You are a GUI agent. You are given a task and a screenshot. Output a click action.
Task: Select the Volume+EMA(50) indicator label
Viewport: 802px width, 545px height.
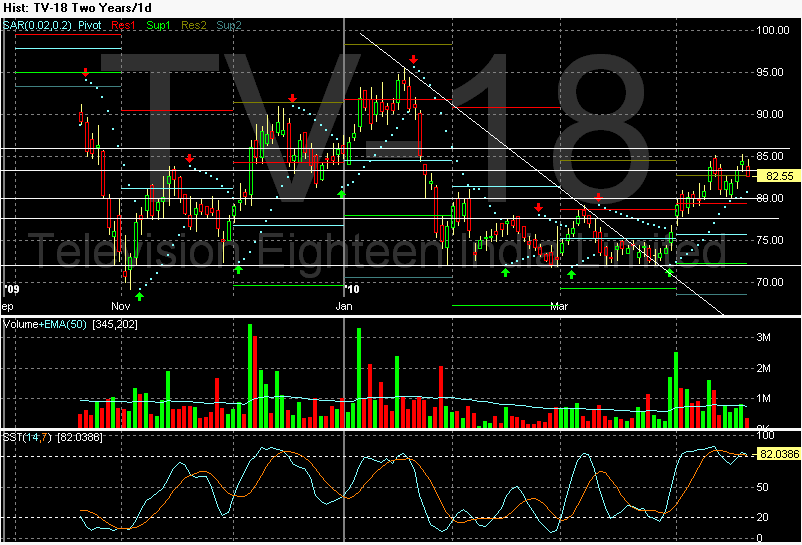pyautogui.click(x=44, y=324)
